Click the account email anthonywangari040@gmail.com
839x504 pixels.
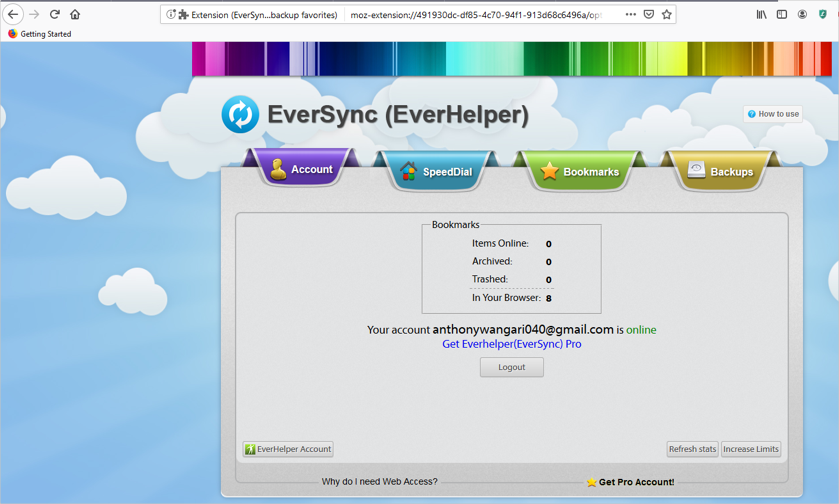pyautogui.click(x=523, y=330)
